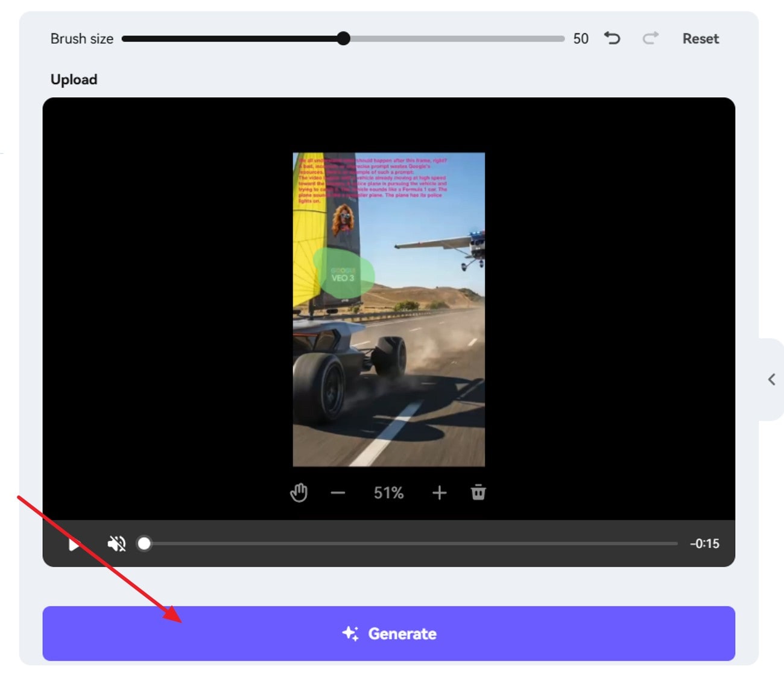
Task: Click the redo arrow icon
Action: click(x=650, y=39)
